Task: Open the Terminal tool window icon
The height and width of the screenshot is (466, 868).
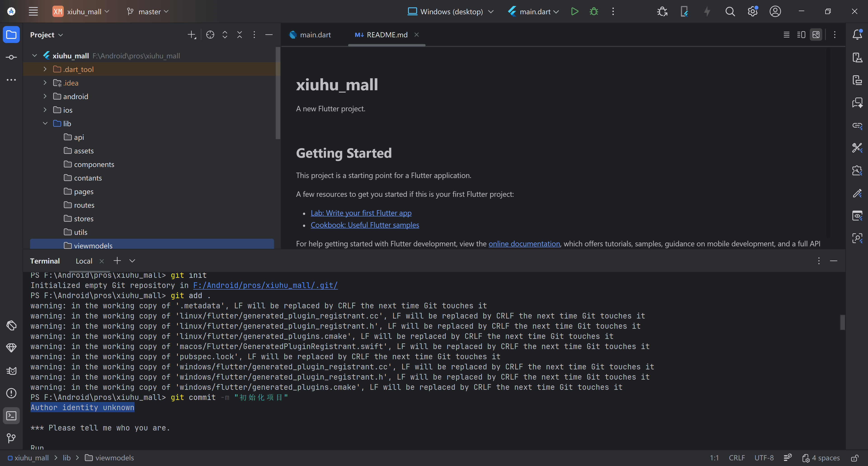Action: [x=11, y=416]
